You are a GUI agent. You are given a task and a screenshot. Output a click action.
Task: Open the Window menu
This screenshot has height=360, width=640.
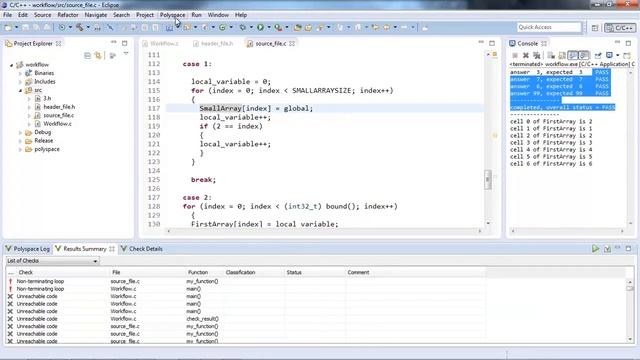[218, 15]
